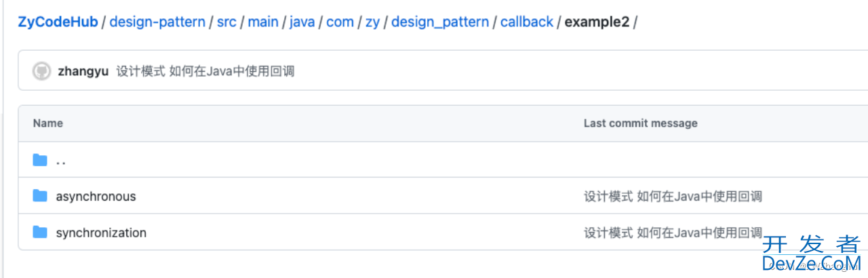868x278 pixels.
Task: Navigate to main breadcrumb folder
Action: [x=263, y=22]
